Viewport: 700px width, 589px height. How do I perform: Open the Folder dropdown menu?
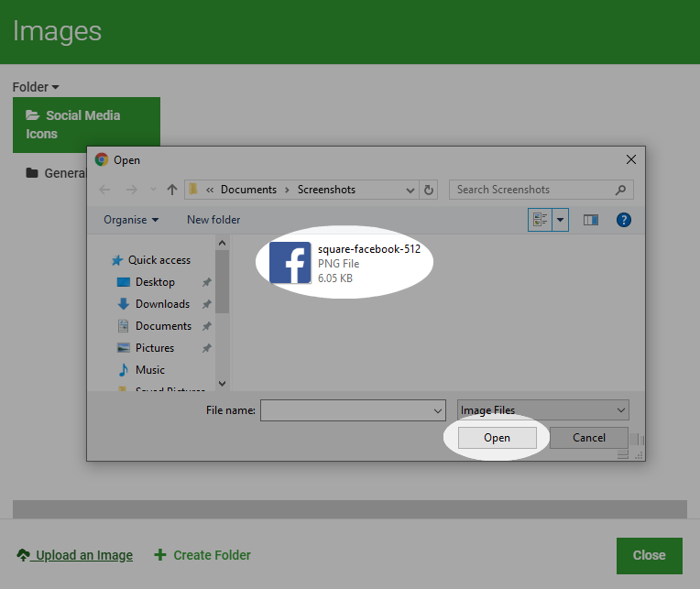(36, 87)
